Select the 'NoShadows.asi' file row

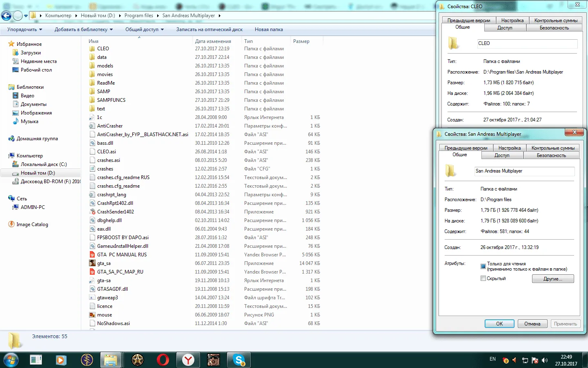[x=205, y=323]
